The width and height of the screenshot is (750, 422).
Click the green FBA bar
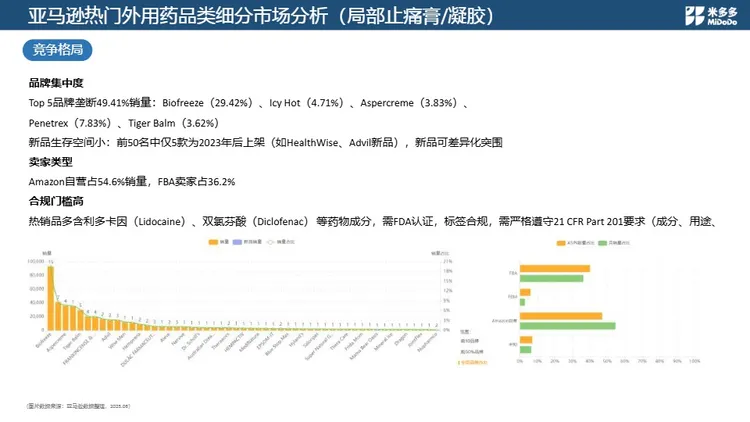click(551, 278)
